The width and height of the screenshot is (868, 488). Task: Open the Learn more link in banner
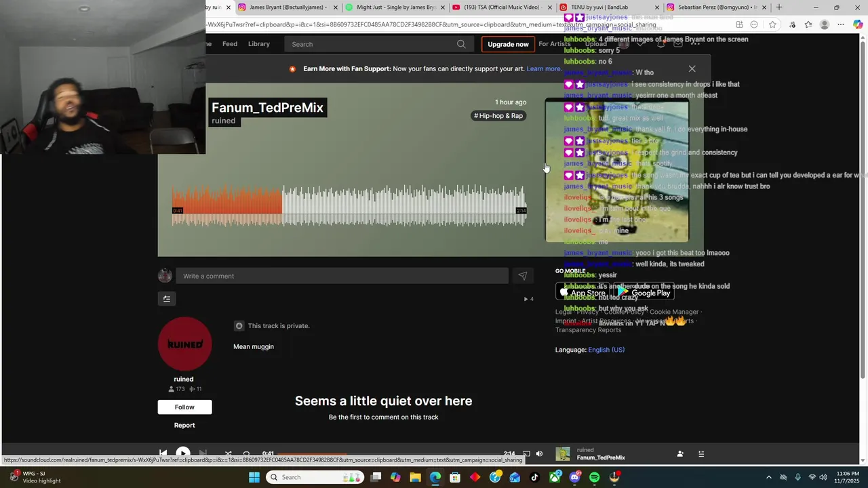click(x=544, y=68)
